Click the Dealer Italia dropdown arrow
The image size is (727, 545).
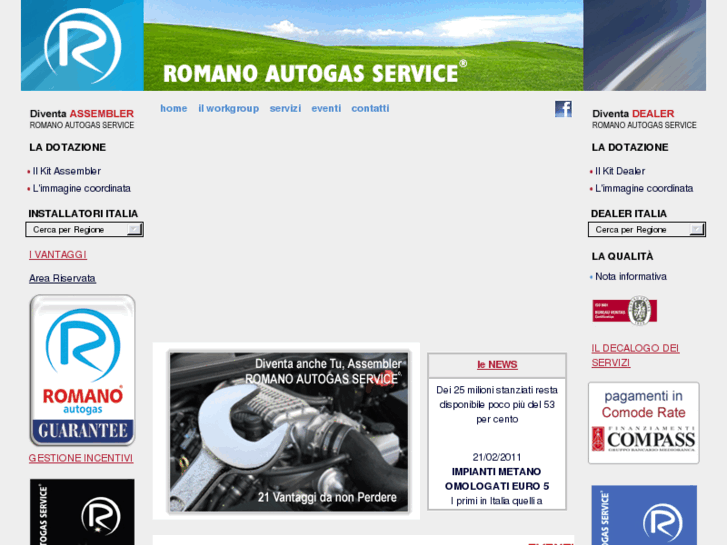697,230
